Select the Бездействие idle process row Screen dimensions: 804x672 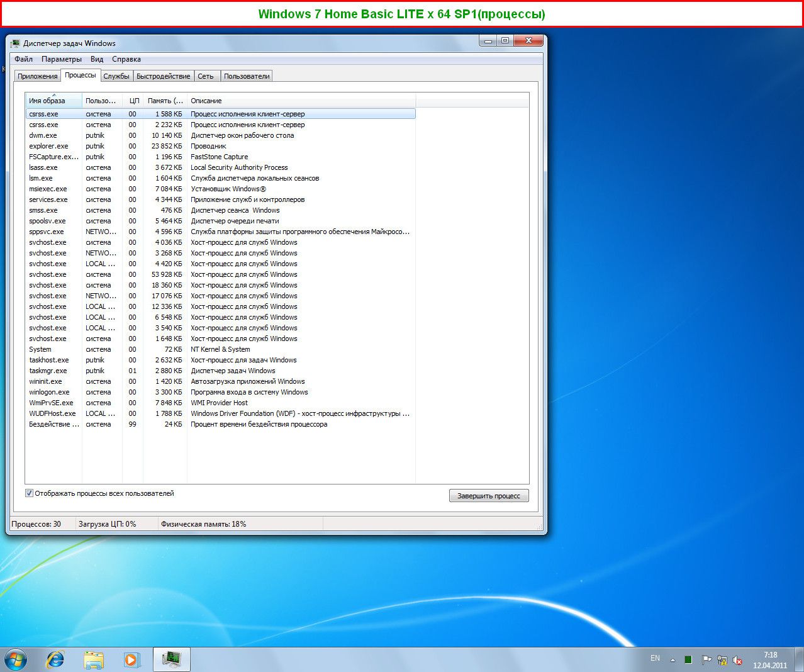pos(220,424)
